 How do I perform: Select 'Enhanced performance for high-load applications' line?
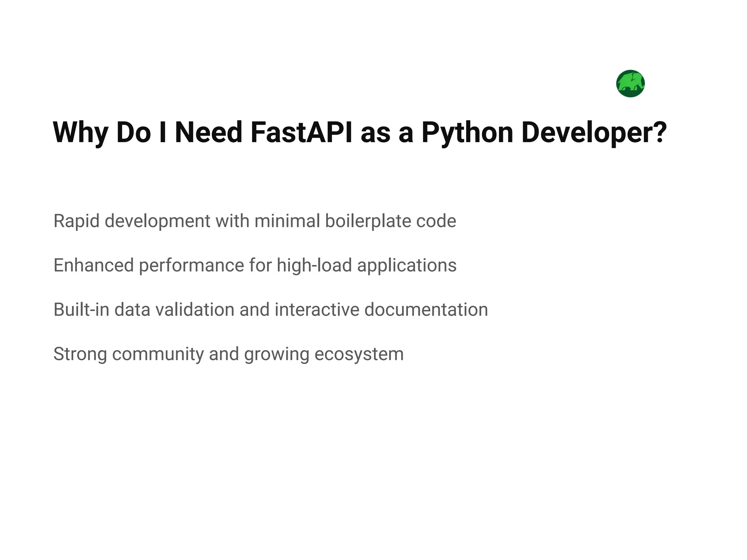click(255, 265)
